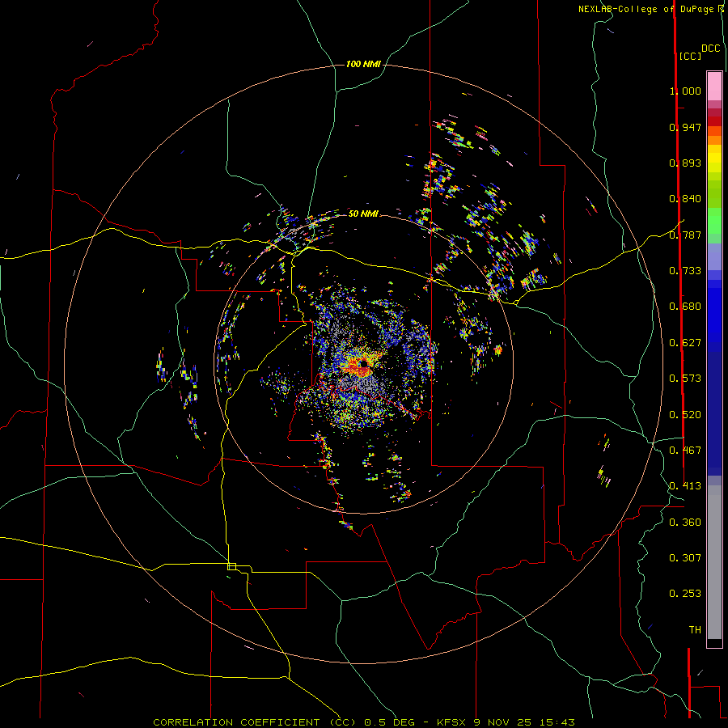Click the 0.573 scale value

685,379
